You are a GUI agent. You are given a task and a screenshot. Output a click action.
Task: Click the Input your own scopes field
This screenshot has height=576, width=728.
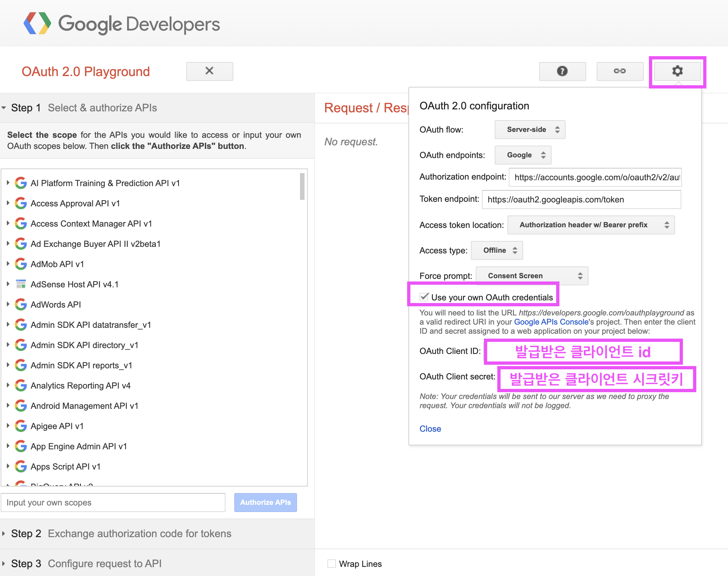point(113,502)
